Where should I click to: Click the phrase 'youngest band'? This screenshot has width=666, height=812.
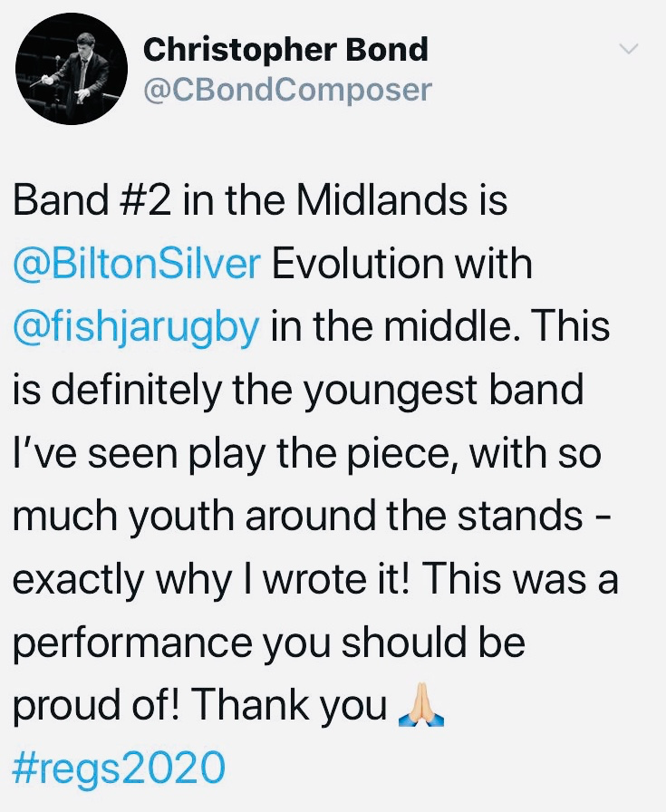click(443, 391)
